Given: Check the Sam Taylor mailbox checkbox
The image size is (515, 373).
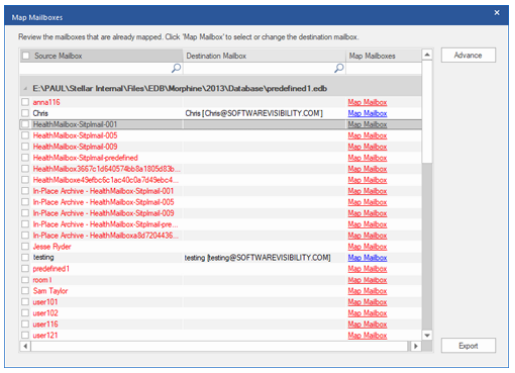Looking at the screenshot, I should pyautogui.click(x=25, y=291).
